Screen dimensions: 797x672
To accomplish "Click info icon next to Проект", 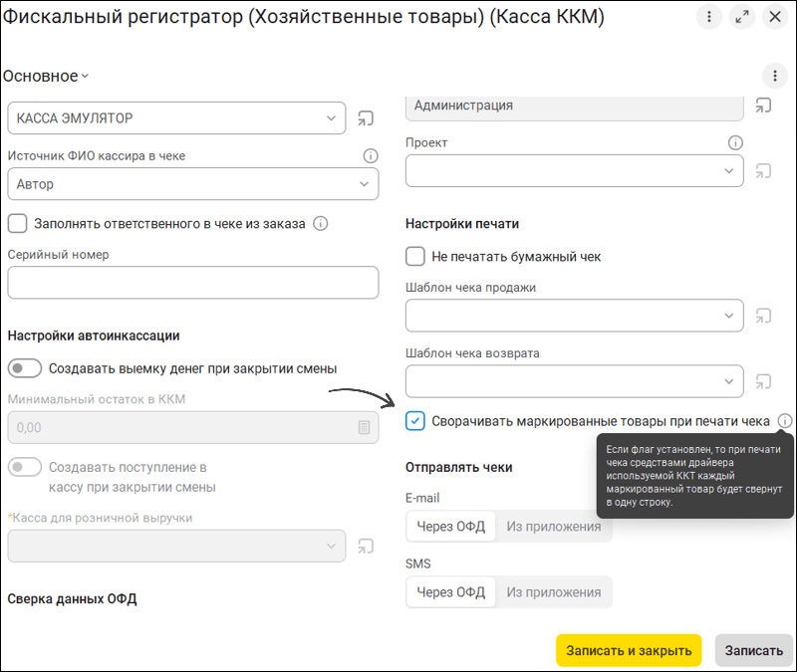I will pyautogui.click(x=735, y=142).
